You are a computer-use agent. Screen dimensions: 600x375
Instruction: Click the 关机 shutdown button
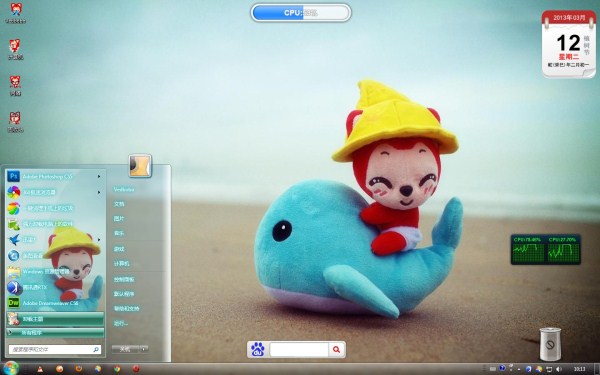pos(125,349)
